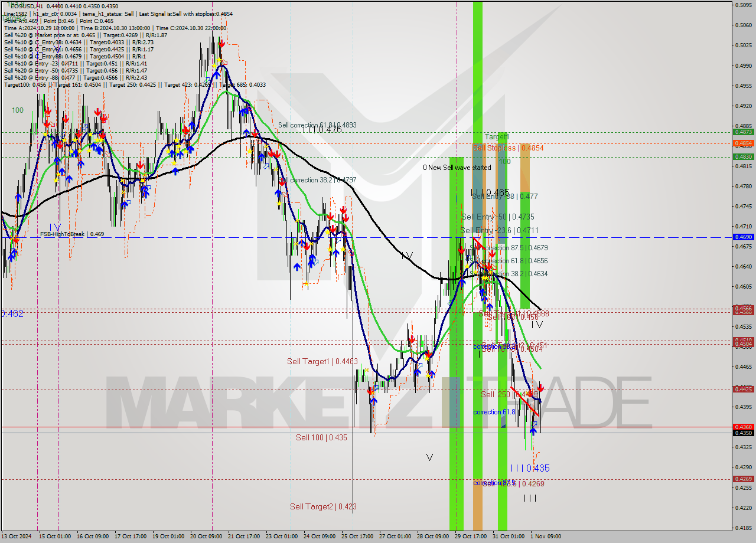Click the red 0.4360 price axis tag
Screen dimensions: 756x543
(x=743, y=427)
